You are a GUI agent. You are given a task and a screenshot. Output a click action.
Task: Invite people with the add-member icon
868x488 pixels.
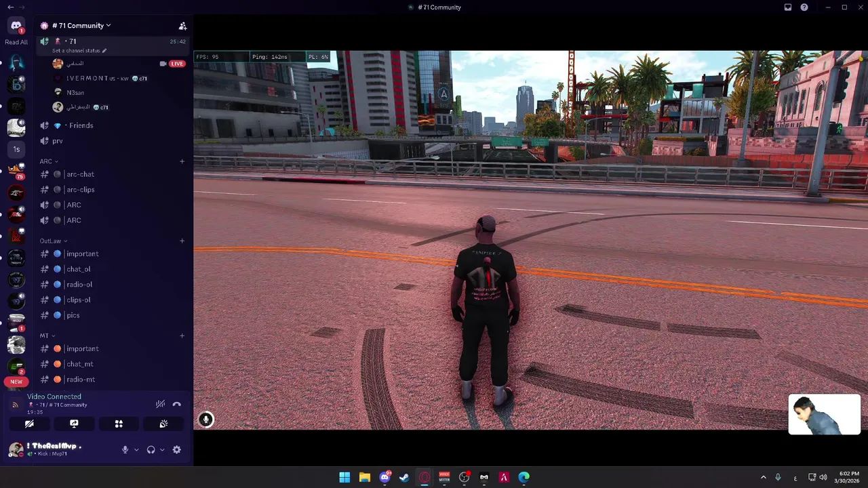182,26
